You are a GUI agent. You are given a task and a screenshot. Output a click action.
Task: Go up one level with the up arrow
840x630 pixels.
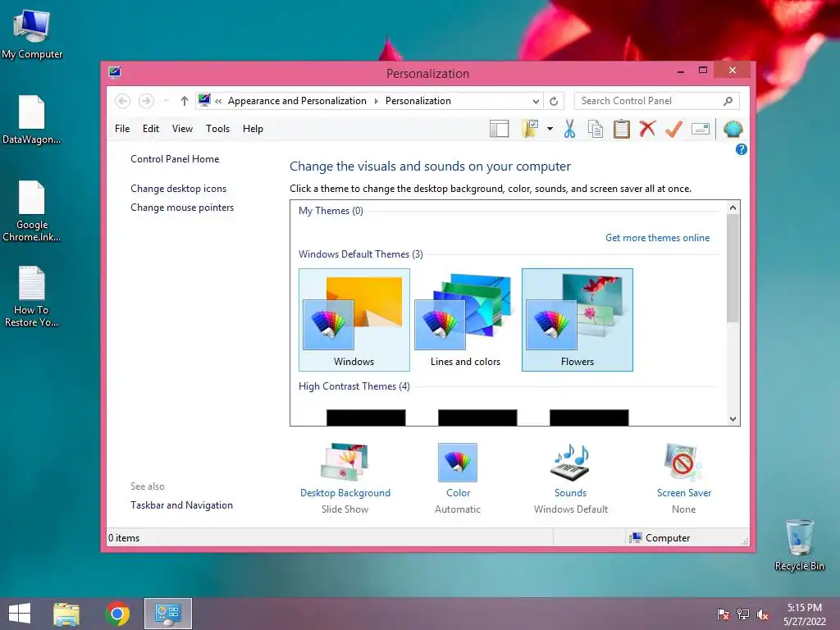[x=185, y=101]
